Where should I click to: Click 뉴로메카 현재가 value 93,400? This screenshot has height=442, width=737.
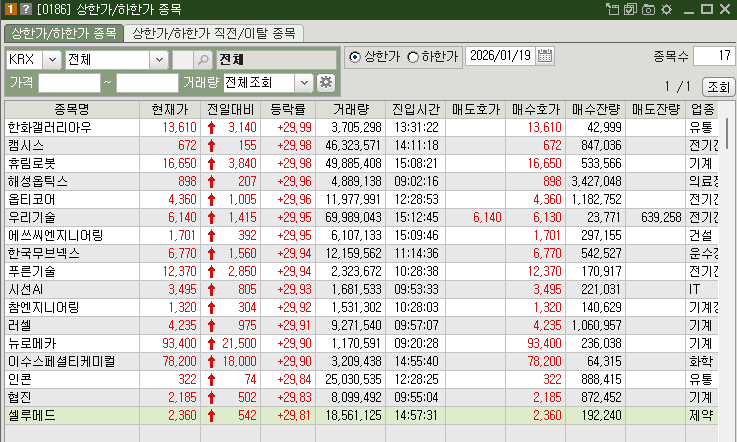pyautogui.click(x=179, y=343)
